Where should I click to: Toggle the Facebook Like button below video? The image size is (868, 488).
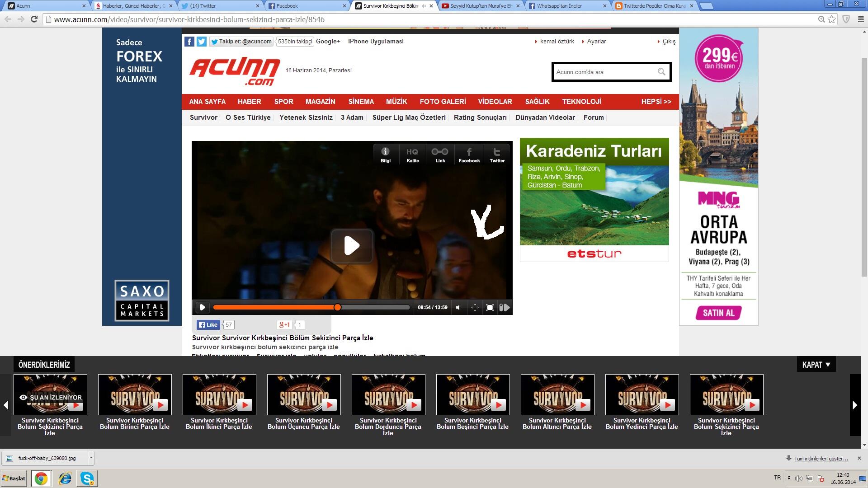(x=208, y=325)
